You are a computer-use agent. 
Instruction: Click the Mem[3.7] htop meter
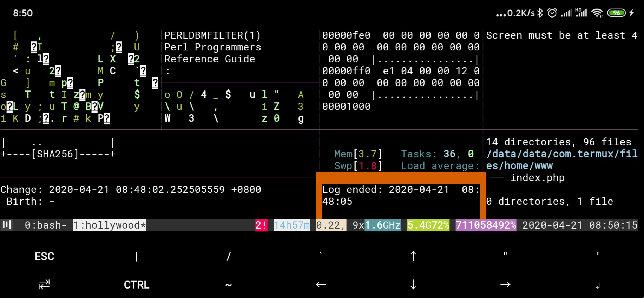coord(358,154)
